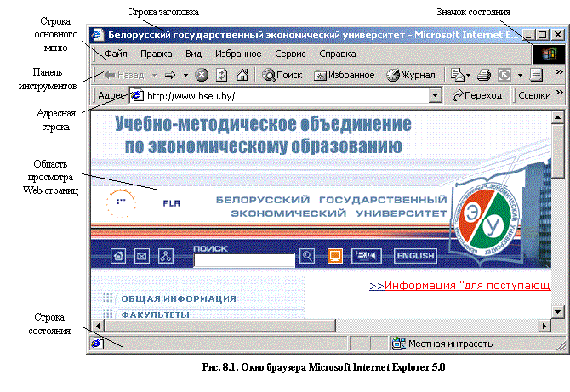The image size is (570, 392).
Task: Click the Mail toolbar icon
Action: point(458,75)
